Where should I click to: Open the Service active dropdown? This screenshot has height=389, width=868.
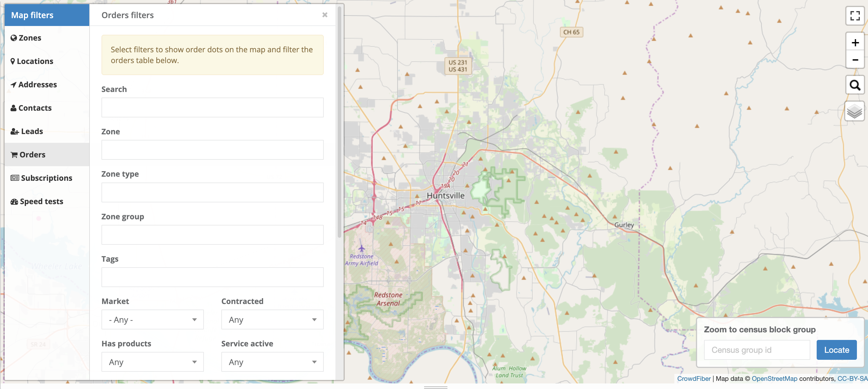272,362
